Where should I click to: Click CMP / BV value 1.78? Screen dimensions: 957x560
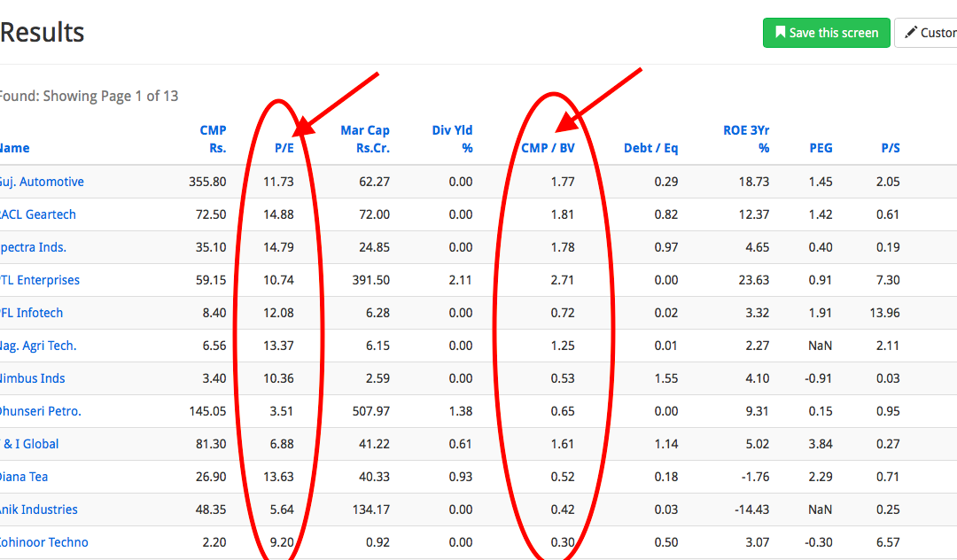pos(563,248)
